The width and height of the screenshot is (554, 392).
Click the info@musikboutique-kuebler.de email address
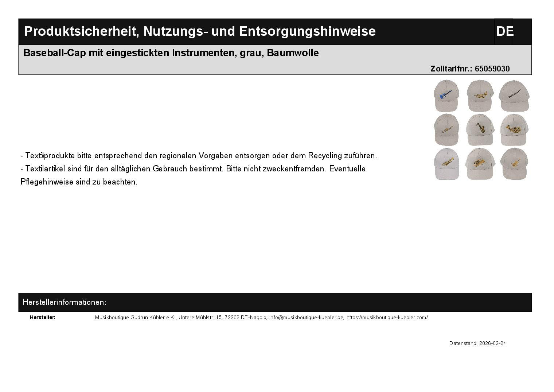(307, 318)
